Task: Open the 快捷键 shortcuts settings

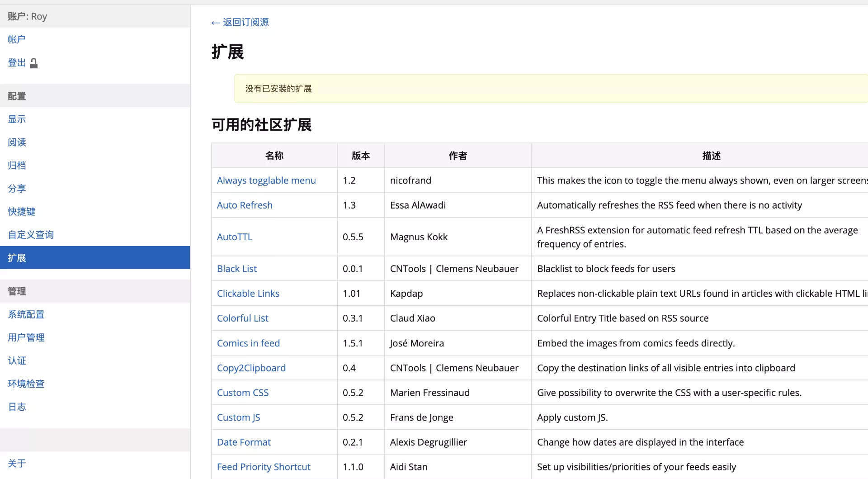Action: 21,211
